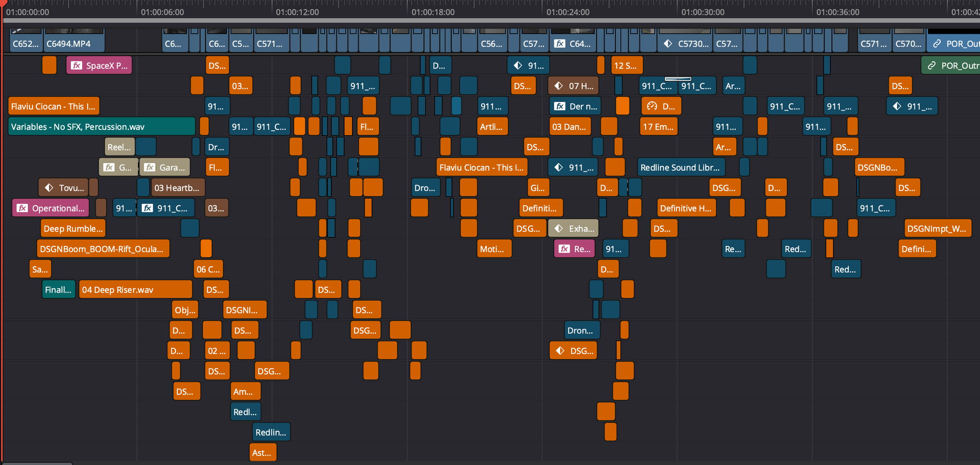Click the red playhead at timeline start
The height and width of the screenshot is (465, 980).
3,3
